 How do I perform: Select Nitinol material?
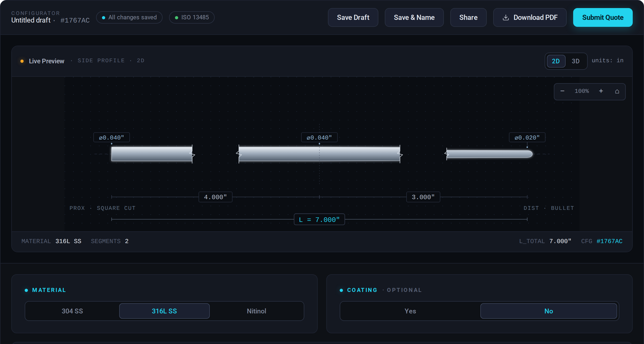coord(257,311)
